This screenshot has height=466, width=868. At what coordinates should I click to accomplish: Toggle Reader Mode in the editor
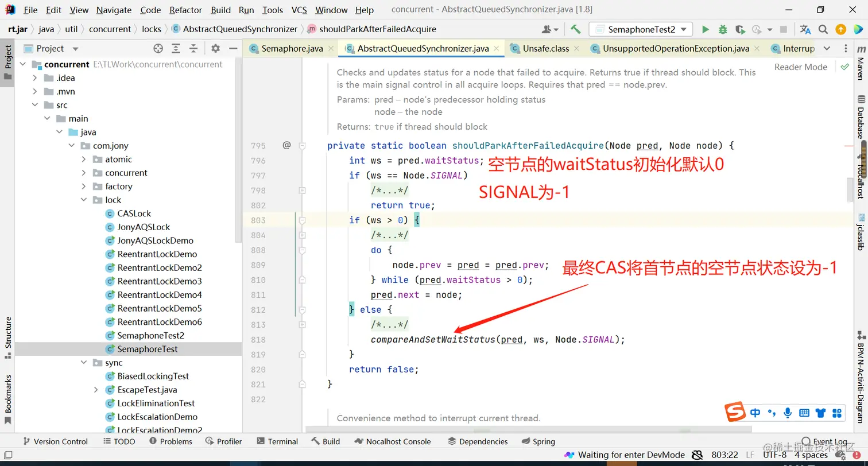tap(800, 67)
